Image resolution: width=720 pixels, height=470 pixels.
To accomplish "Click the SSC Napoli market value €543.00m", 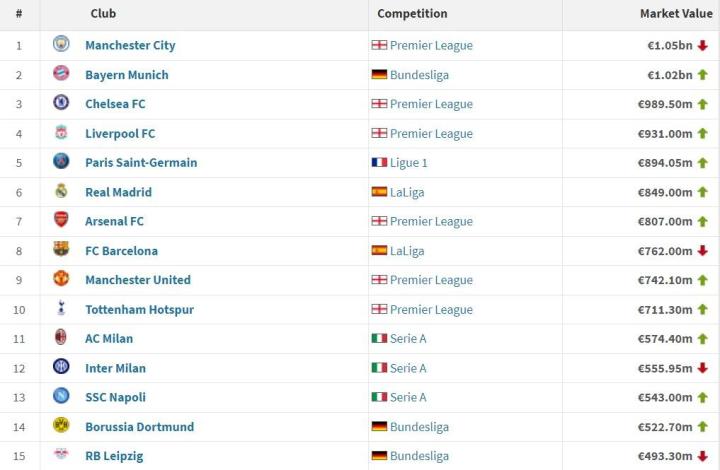I will coord(665,397).
